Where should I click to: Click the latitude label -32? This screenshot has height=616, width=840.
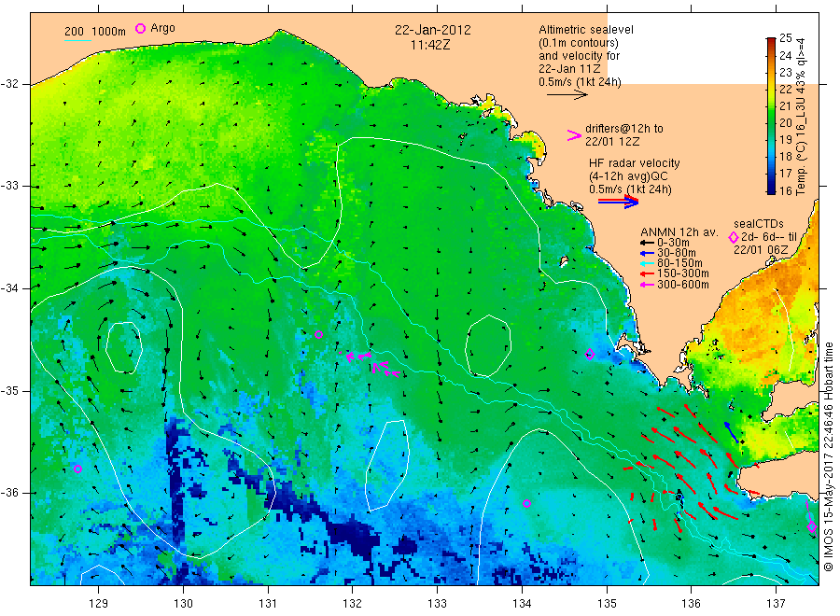click(9, 84)
